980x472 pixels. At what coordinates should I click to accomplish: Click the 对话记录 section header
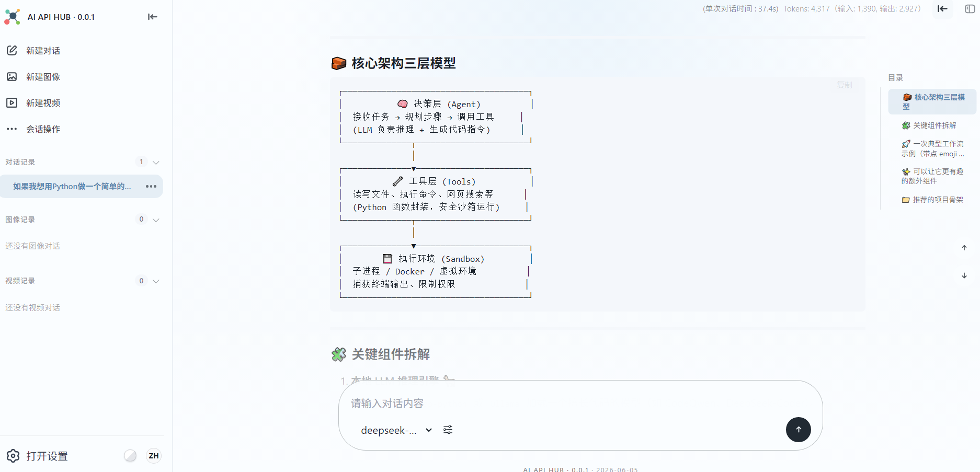[x=20, y=162]
